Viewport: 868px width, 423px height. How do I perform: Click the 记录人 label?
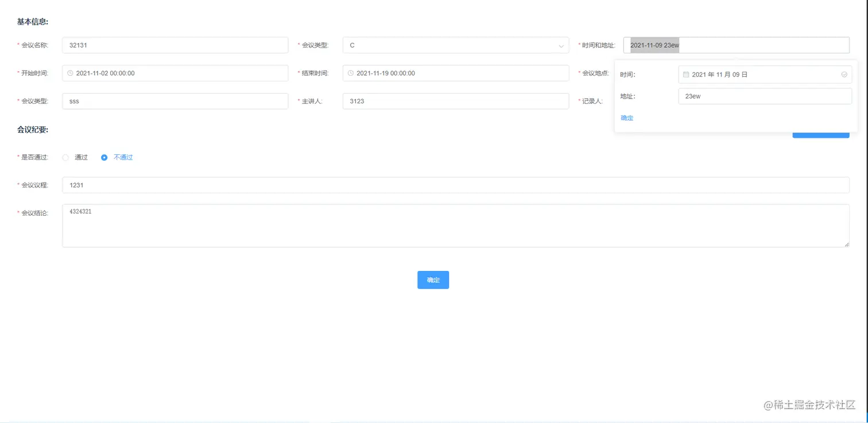(592, 101)
